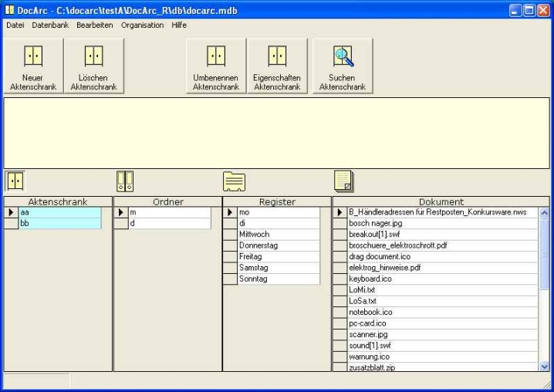This screenshot has height=392, width=554.
Task: Select Aktenschrank entry bb
Action: point(59,223)
